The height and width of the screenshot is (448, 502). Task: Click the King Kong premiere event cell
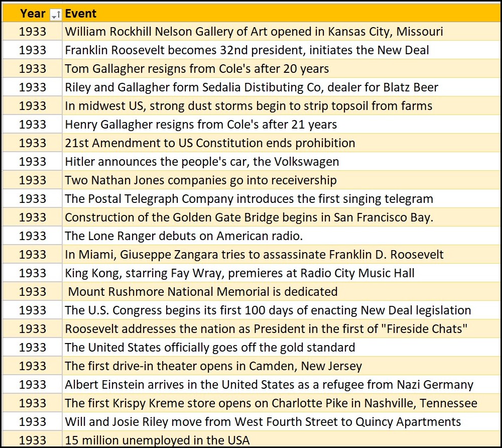(240, 273)
